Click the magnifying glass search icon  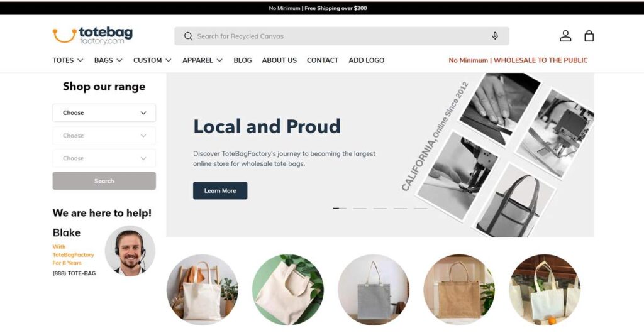click(188, 36)
